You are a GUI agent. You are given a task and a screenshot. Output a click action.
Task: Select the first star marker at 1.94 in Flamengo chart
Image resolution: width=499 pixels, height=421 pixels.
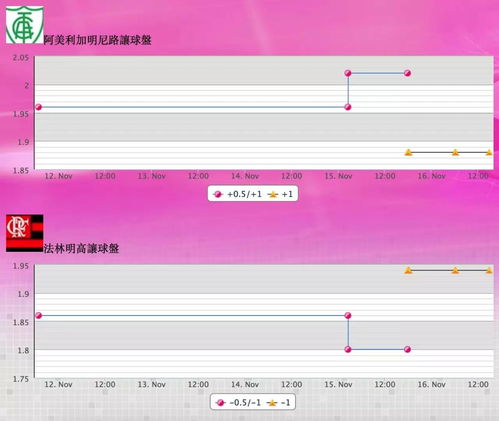(x=408, y=270)
